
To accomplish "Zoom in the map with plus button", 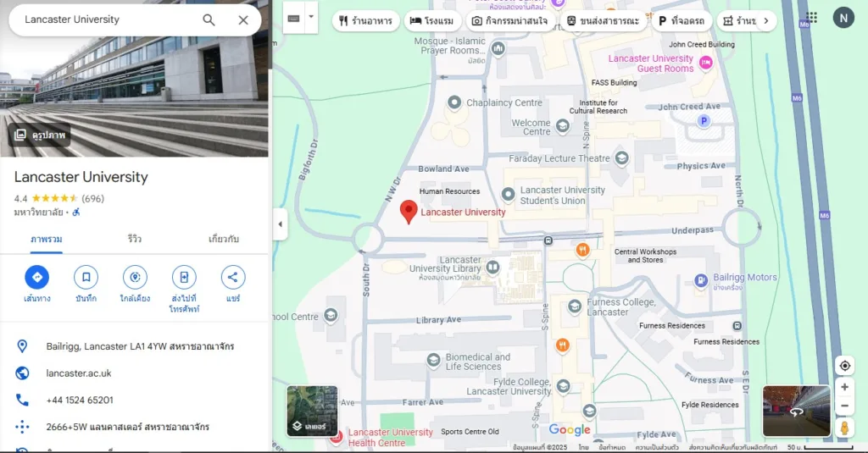I will (844, 387).
